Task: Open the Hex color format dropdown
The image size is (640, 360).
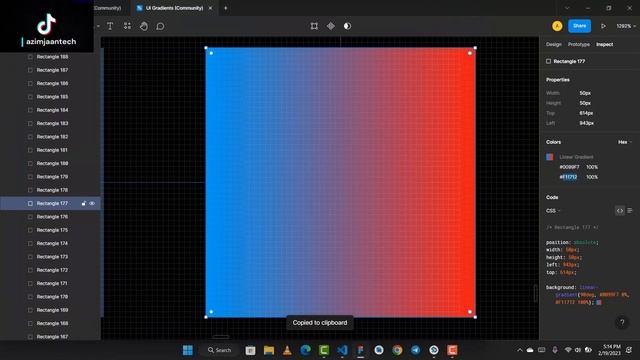Action: tap(624, 142)
